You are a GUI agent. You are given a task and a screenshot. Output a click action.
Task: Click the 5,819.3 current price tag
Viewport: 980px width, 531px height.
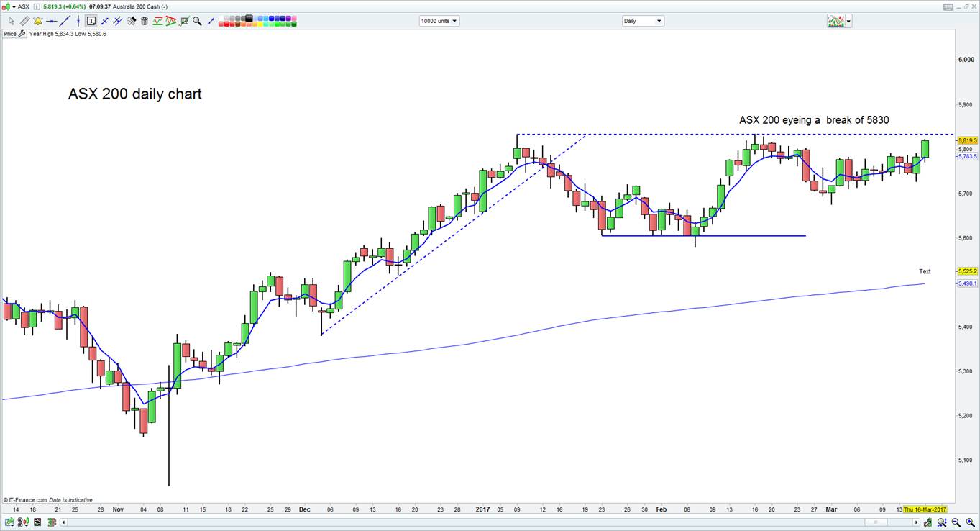tap(967, 140)
